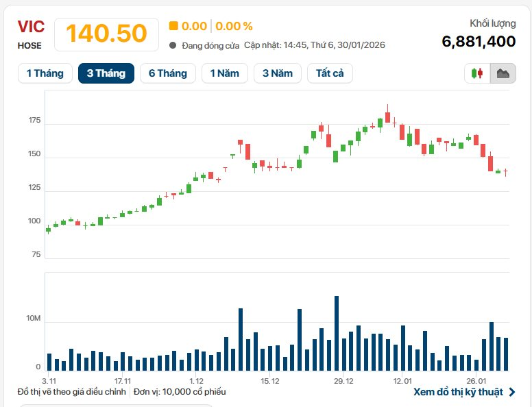
Task: Switch to area chart view icon
Action: [x=503, y=73]
